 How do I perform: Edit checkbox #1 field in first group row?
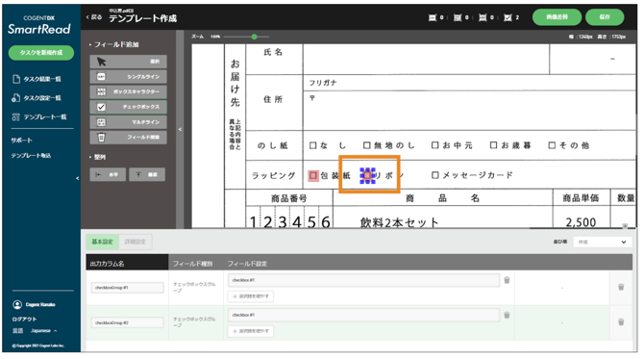363,280
